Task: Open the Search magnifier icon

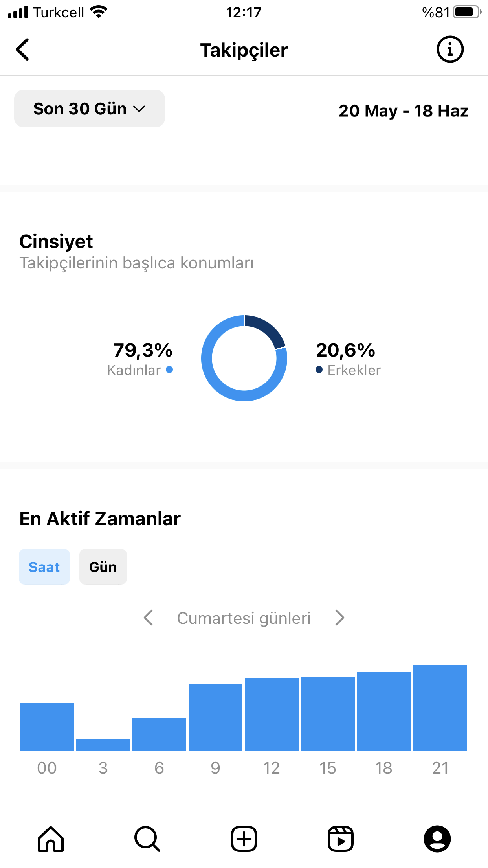Action: pos(147,839)
